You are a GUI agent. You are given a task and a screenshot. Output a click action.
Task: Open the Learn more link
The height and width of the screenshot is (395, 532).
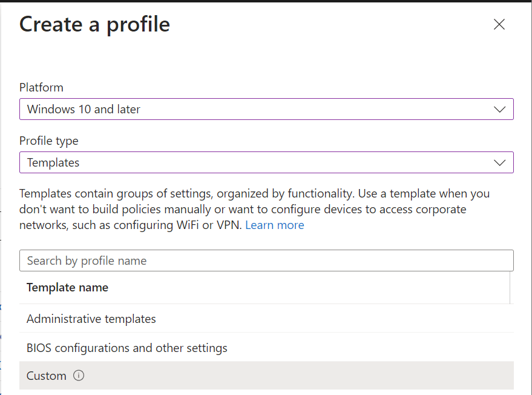coord(275,225)
